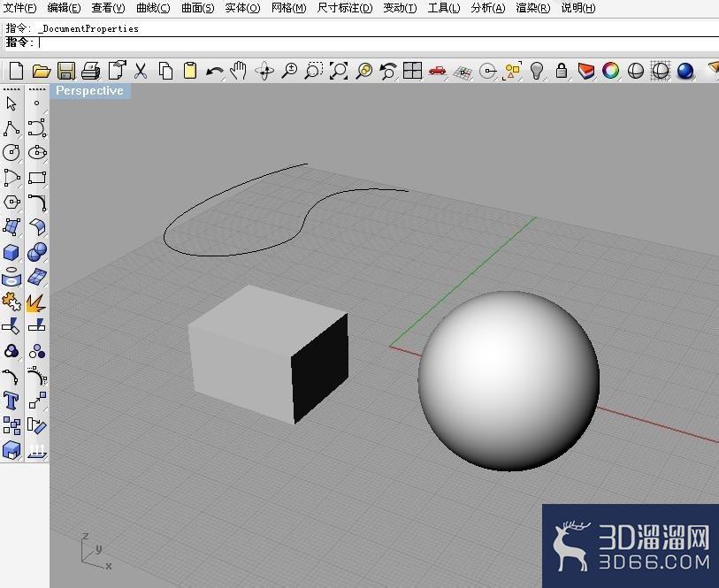Viewport: 719px width, 588px height.
Task: Open the 说明(H) menu
Action: pos(578,8)
